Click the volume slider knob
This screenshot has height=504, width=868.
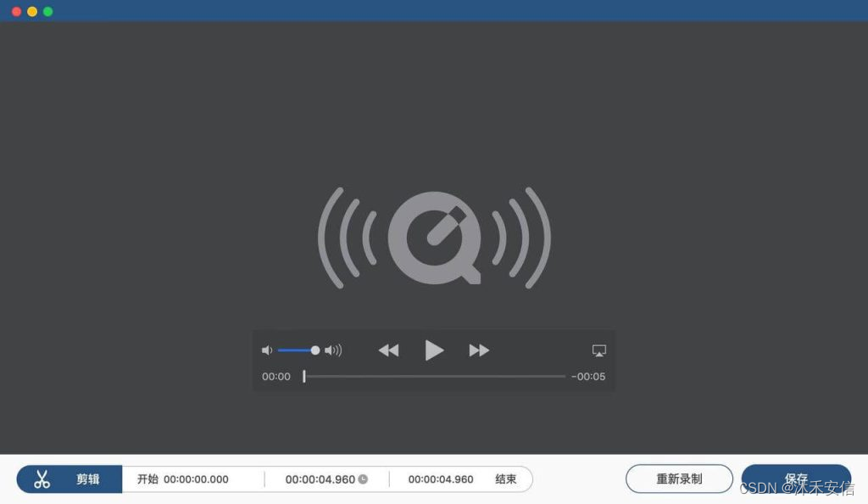[315, 350]
